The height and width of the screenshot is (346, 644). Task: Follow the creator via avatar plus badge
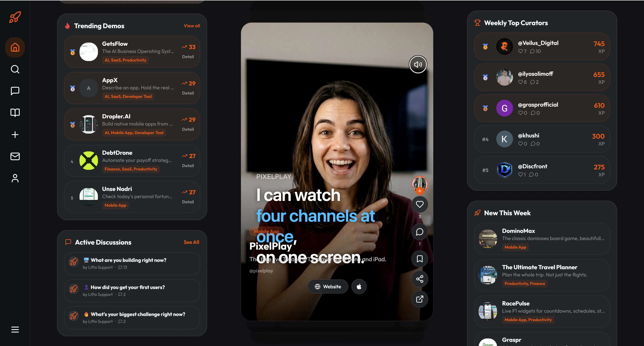[420, 191]
